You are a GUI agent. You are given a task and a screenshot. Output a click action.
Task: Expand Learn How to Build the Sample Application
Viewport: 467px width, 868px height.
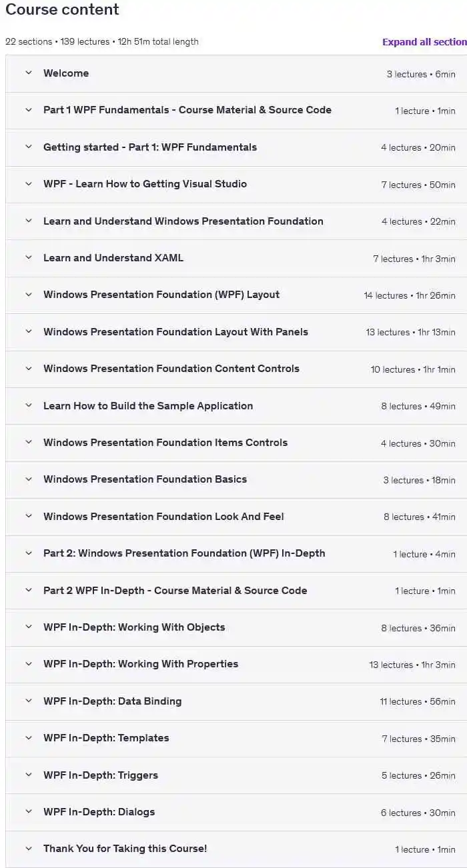(148, 406)
